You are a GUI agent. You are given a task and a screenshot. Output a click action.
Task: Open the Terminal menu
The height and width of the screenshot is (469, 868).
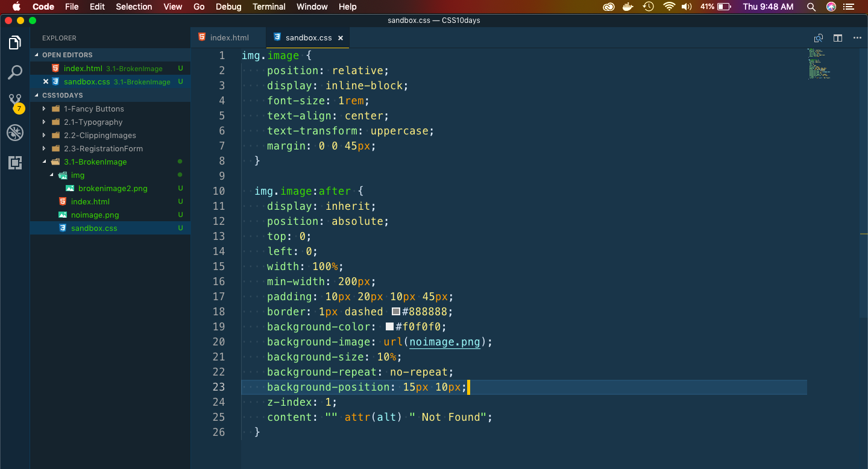click(269, 7)
